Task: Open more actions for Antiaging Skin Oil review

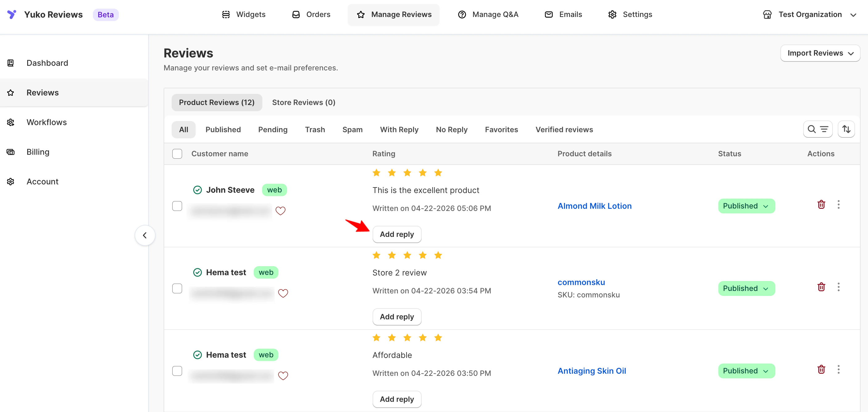Action: (x=838, y=369)
